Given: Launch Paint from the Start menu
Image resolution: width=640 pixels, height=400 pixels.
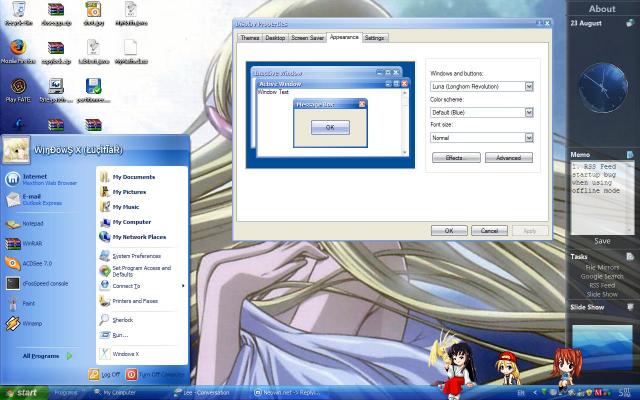Looking at the screenshot, I should coord(20,303).
